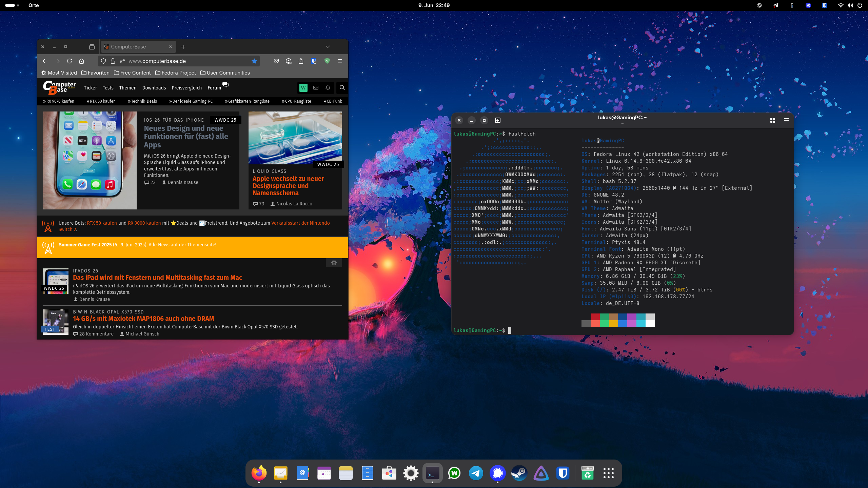Viewport: 868px width, 488px height.
Task: Toggle the bookmark star in address bar
Action: pos(254,61)
